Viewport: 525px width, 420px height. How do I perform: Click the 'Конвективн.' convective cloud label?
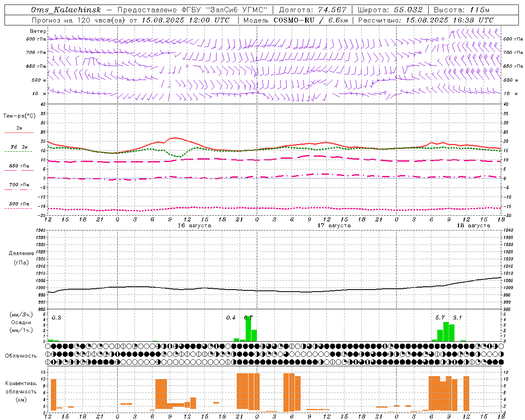point(21,383)
